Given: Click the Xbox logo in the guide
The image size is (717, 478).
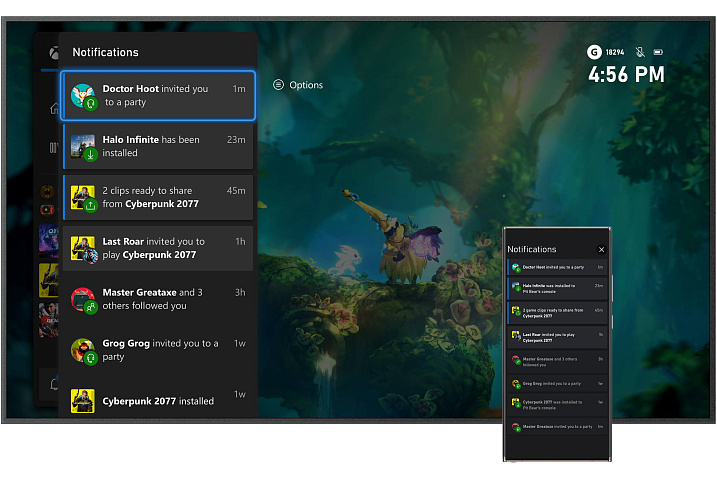Looking at the screenshot, I should click(54, 53).
